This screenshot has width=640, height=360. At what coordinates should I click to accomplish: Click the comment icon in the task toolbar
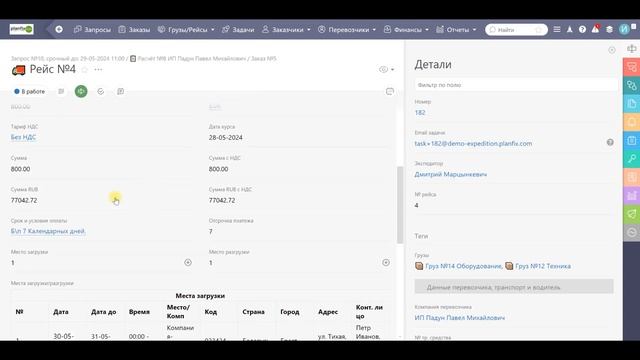[120, 91]
